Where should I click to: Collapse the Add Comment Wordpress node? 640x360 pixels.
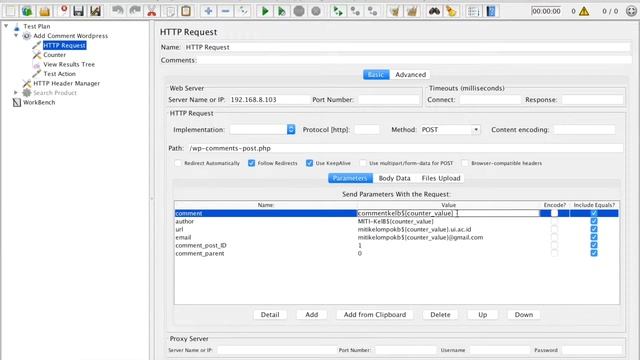click(x=16, y=36)
